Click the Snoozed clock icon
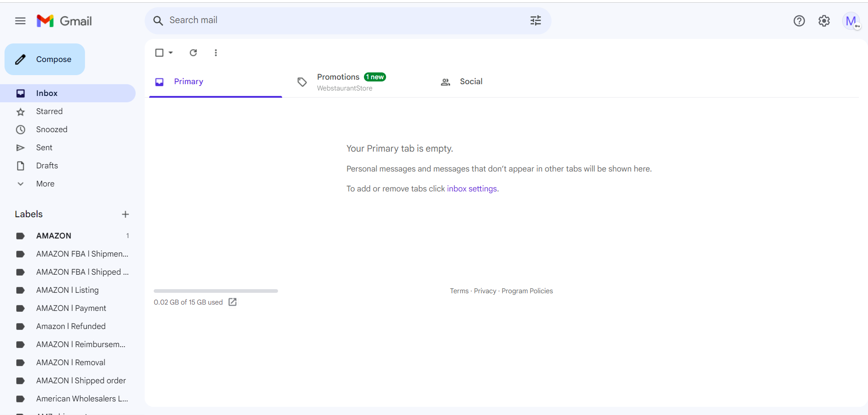The height and width of the screenshot is (415, 868). tap(20, 129)
